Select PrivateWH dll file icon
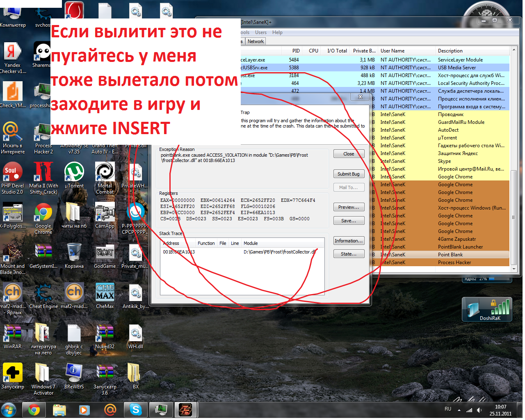Viewport: 525px width, 420px height. pyautogui.click(x=135, y=176)
